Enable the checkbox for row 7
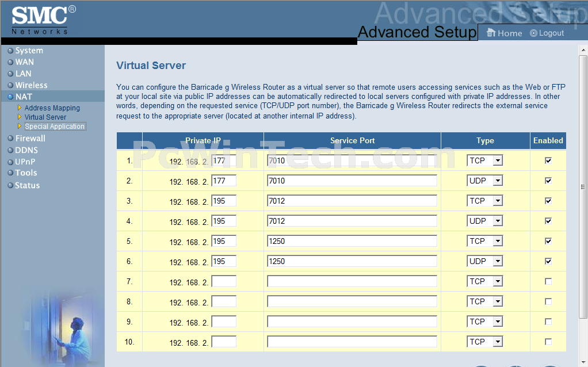The height and width of the screenshot is (367, 588). [548, 281]
